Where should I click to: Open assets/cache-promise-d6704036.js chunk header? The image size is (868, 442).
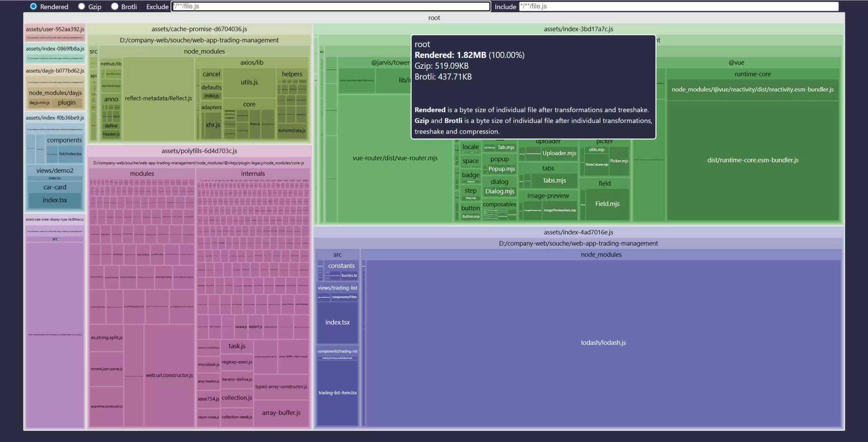(199, 29)
